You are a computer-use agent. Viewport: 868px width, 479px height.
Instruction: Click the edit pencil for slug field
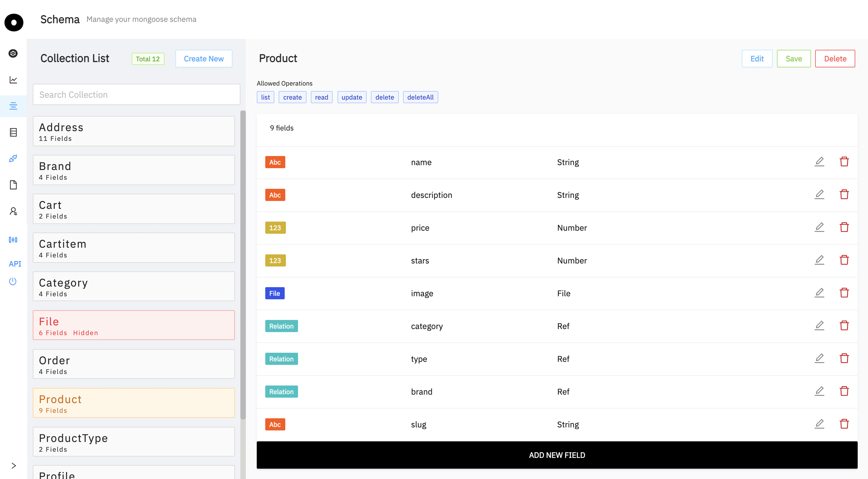[819, 424]
